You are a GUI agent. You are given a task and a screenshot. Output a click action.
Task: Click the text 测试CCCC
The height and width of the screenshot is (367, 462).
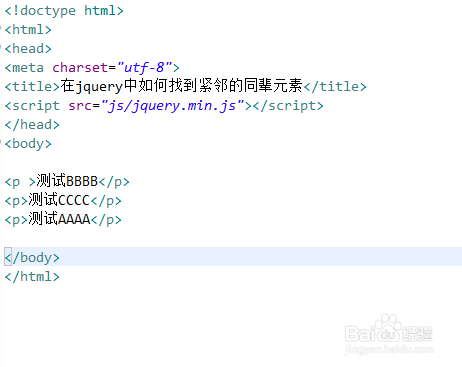[x=59, y=200]
